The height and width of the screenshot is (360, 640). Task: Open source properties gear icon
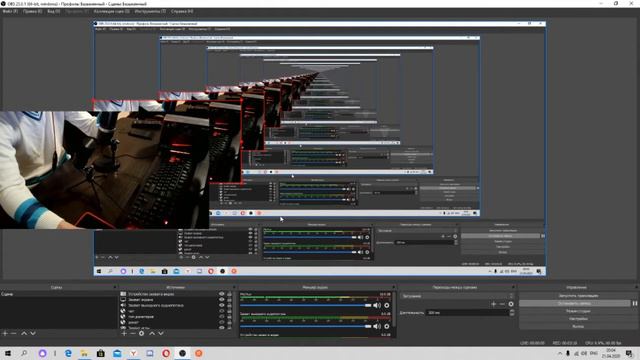click(142, 333)
